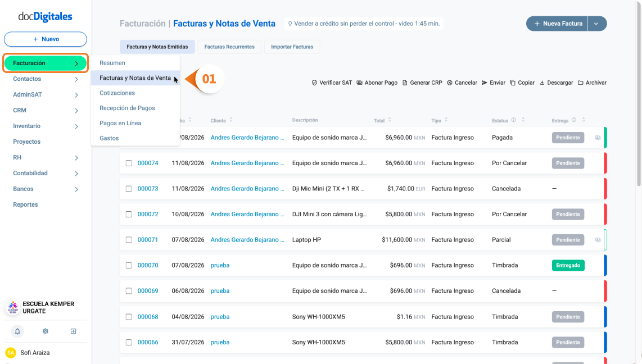This screenshot has height=364, width=642.
Task: Open invoice 000070 link
Action: (x=148, y=266)
